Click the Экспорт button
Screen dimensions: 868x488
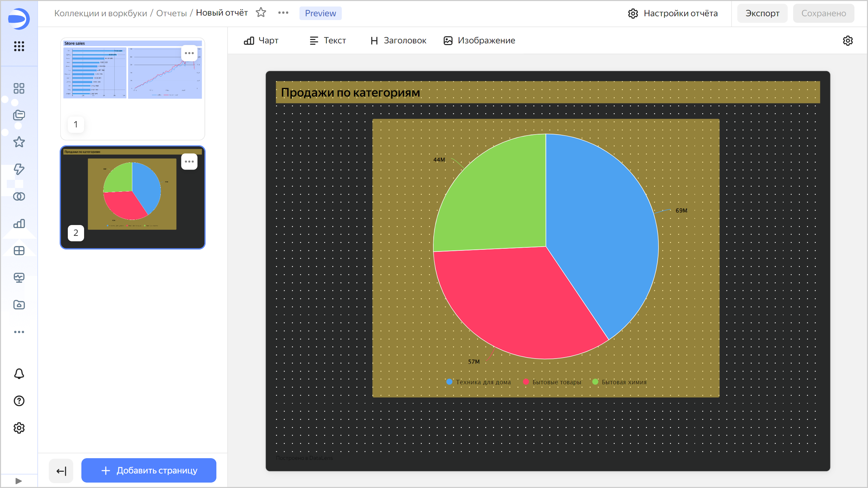click(762, 13)
